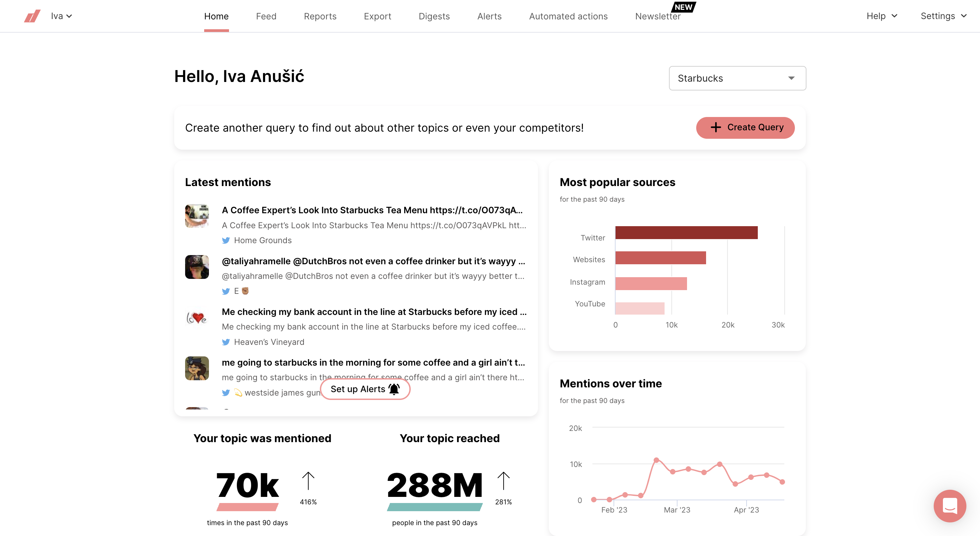Image resolution: width=980 pixels, height=536 pixels.
Task: Click the 288M reach figure
Action: (x=435, y=485)
